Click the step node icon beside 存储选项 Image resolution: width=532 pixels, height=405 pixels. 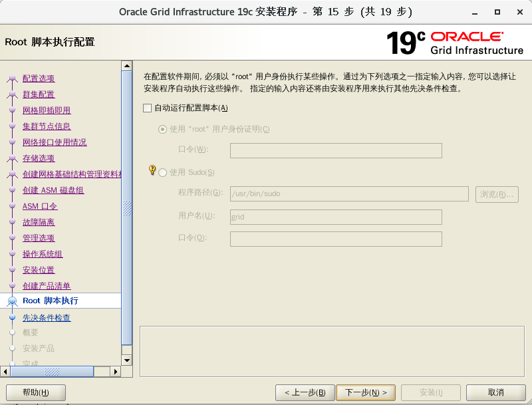[13, 158]
